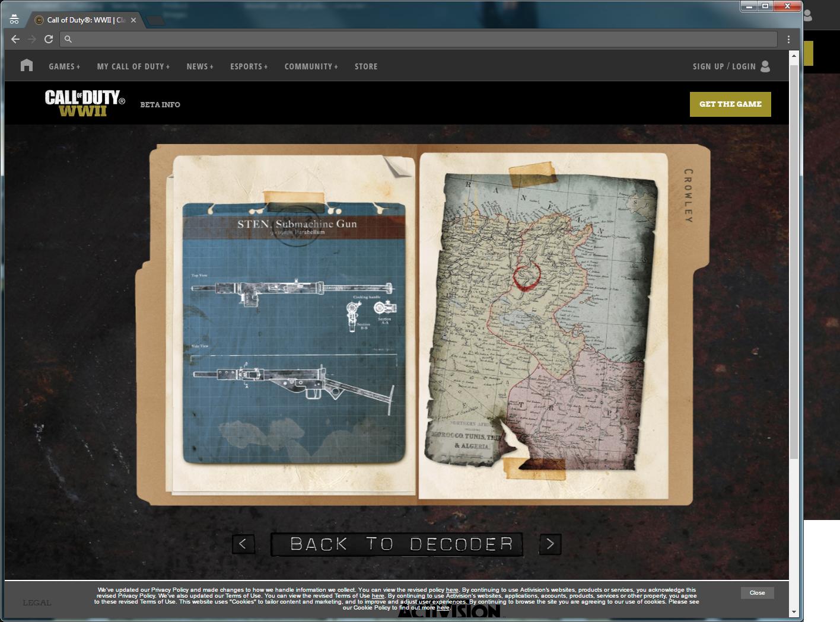Expand the News dropdown menu
This screenshot has height=622, width=840.
200,66
